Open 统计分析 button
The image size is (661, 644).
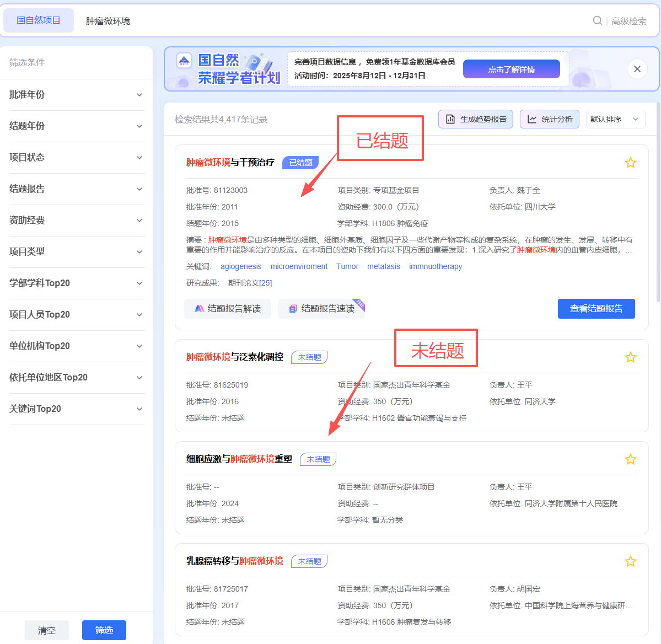(549, 119)
